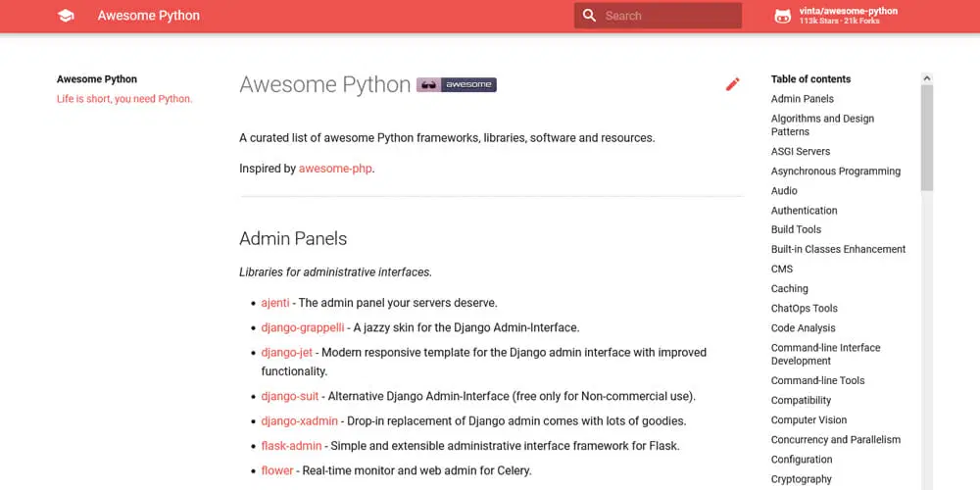Open the flask-admin link
Viewport: 980px width, 490px height.
pos(291,446)
